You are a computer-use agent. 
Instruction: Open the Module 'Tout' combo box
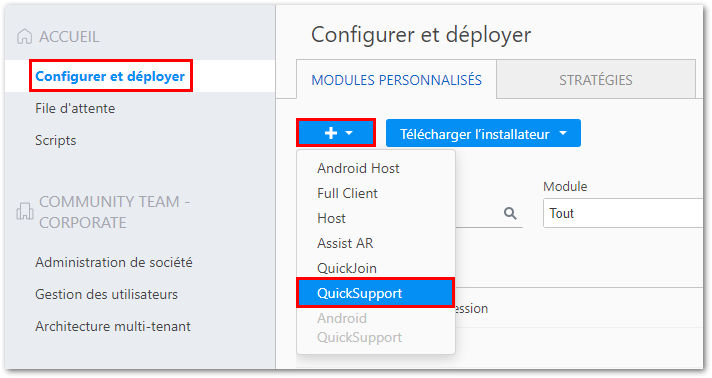pyautogui.click(x=623, y=213)
